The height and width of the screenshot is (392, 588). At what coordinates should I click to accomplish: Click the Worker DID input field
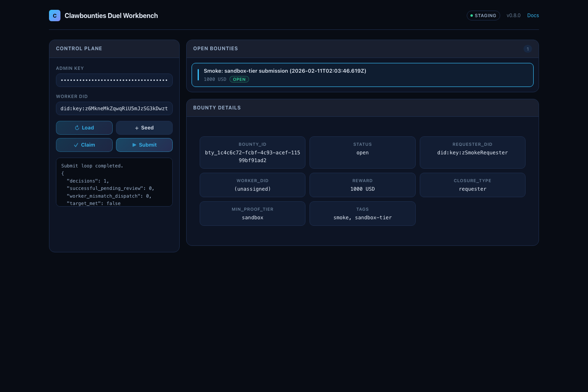click(114, 109)
